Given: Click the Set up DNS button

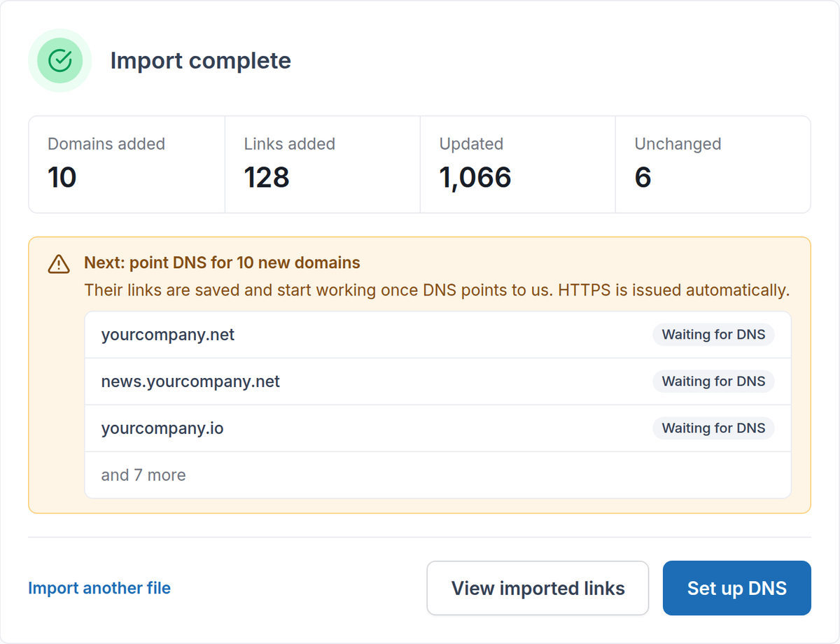Looking at the screenshot, I should (x=736, y=588).
